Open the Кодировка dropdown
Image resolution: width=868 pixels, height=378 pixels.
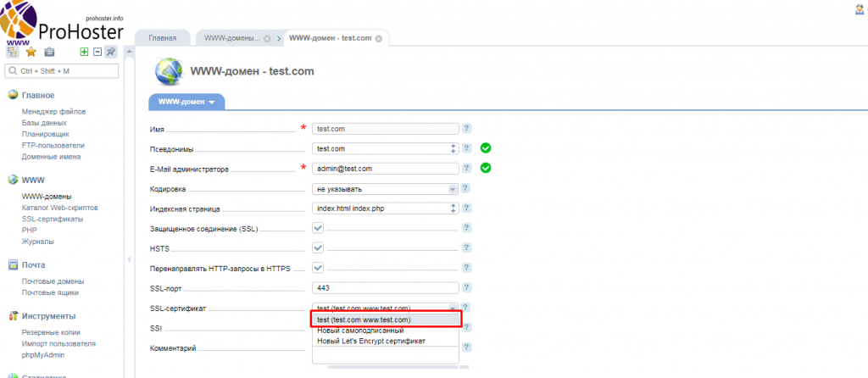(x=385, y=188)
